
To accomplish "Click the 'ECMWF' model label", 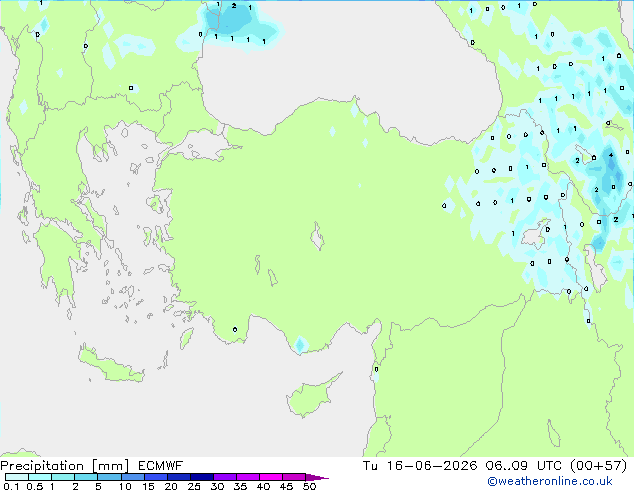I will 161,466.
